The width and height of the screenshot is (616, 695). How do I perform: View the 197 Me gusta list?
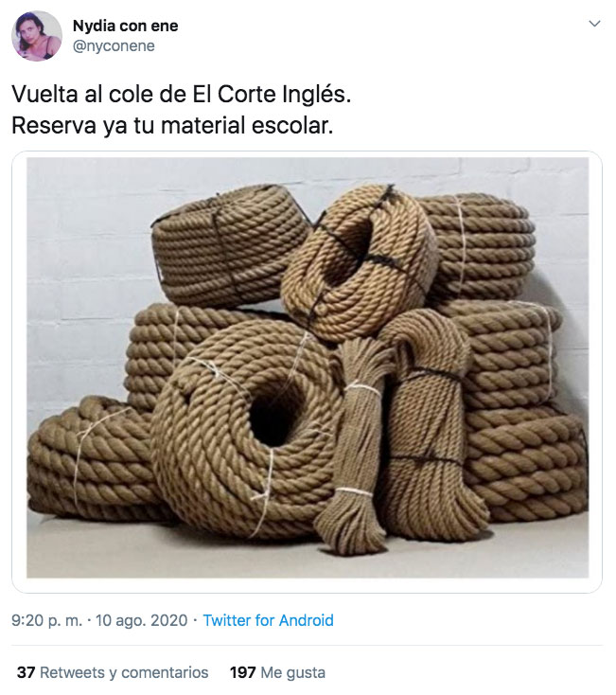(277, 672)
